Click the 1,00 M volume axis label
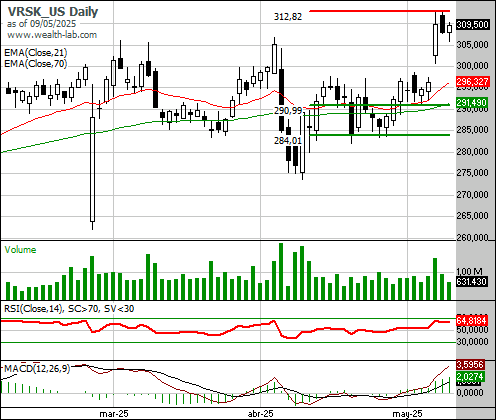 pyautogui.click(x=470, y=272)
